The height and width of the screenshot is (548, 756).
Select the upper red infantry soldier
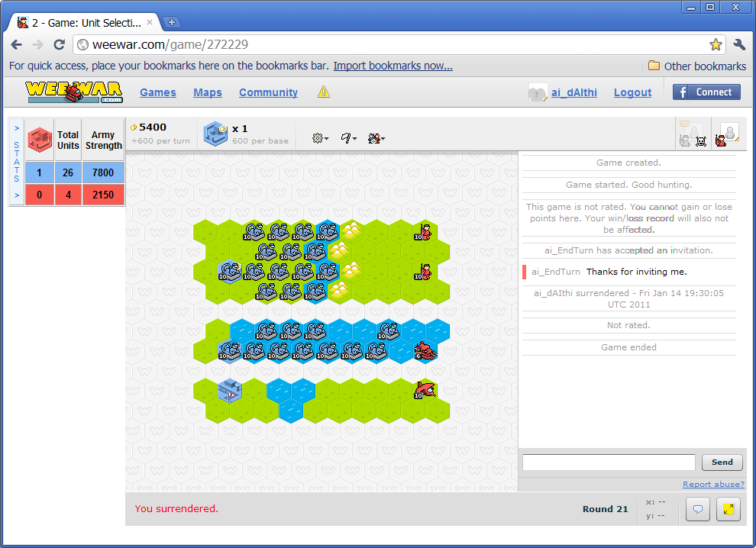[x=425, y=231]
